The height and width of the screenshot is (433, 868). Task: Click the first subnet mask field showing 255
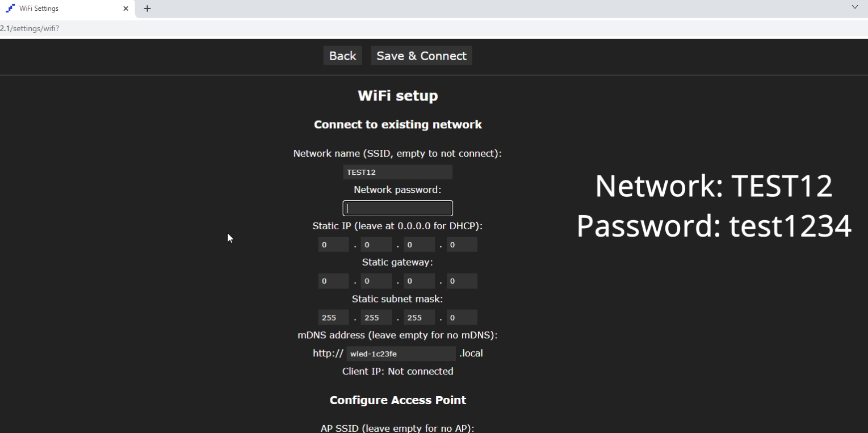[333, 317]
